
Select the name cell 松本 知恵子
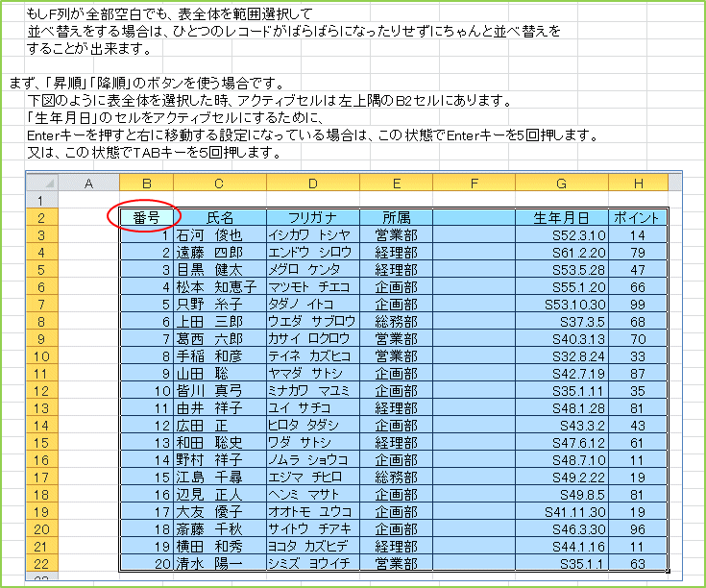click(220, 286)
